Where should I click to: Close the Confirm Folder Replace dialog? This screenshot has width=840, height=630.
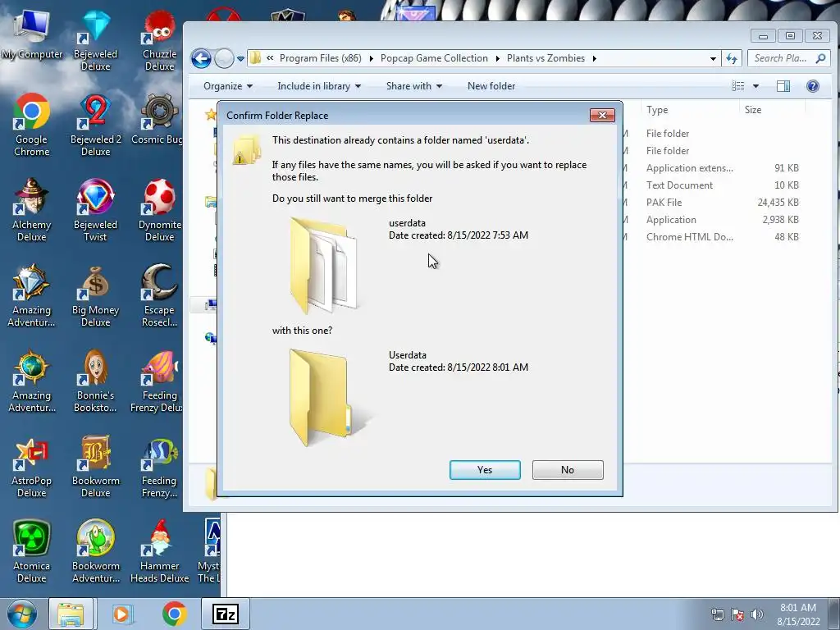pyautogui.click(x=602, y=115)
